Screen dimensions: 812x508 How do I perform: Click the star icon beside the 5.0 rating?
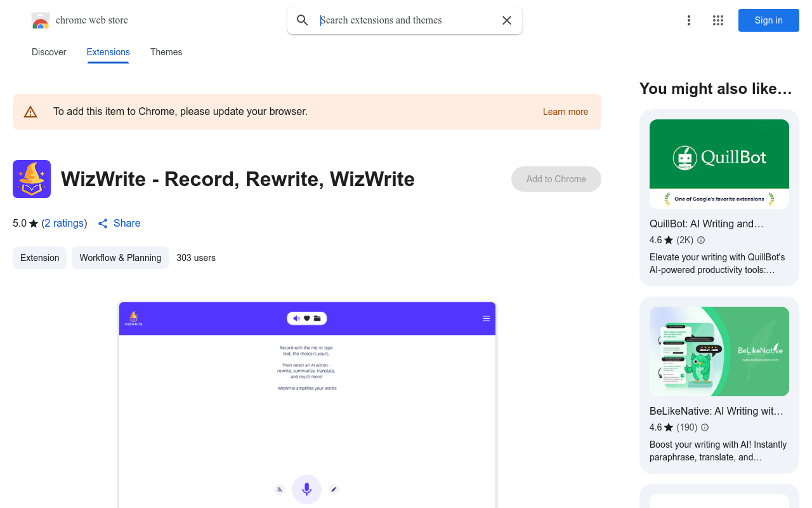pyautogui.click(x=34, y=224)
